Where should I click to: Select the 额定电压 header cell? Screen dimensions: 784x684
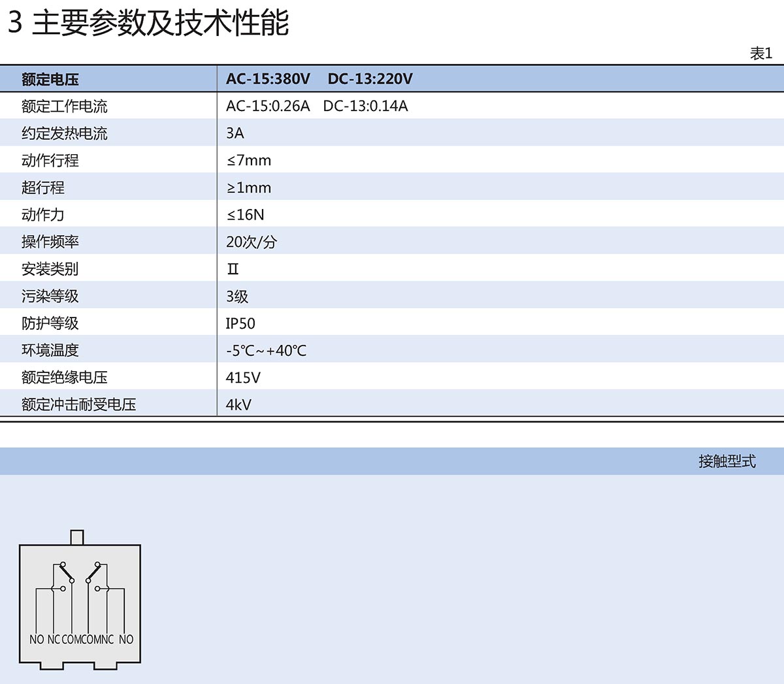50,79
